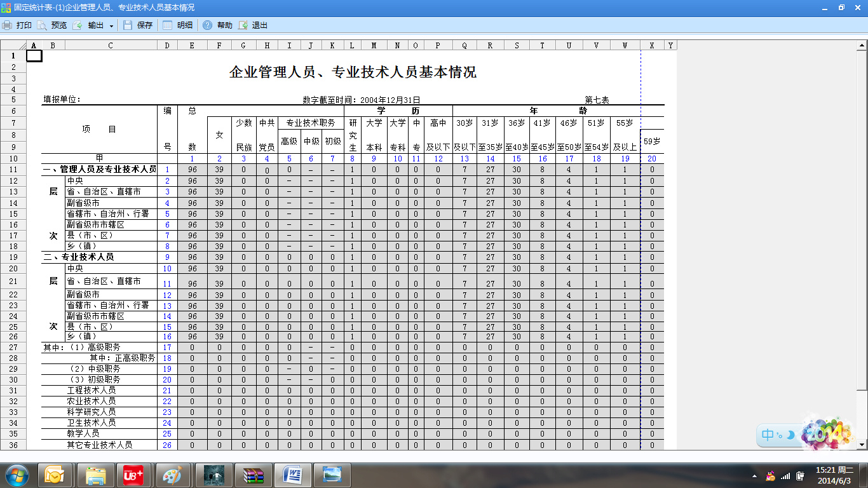Click the 研究生 column header
Viewport: 868px width, 488px height.
tap(353, 135)
